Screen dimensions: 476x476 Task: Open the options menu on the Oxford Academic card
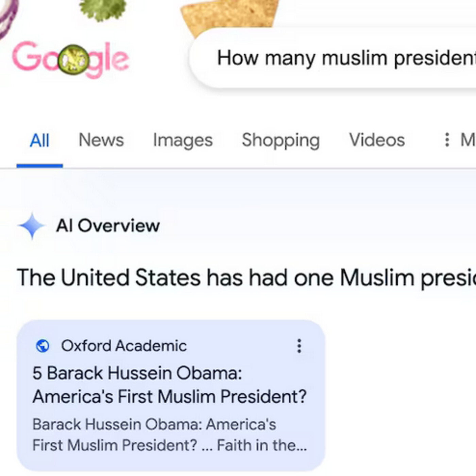(299, 346)
